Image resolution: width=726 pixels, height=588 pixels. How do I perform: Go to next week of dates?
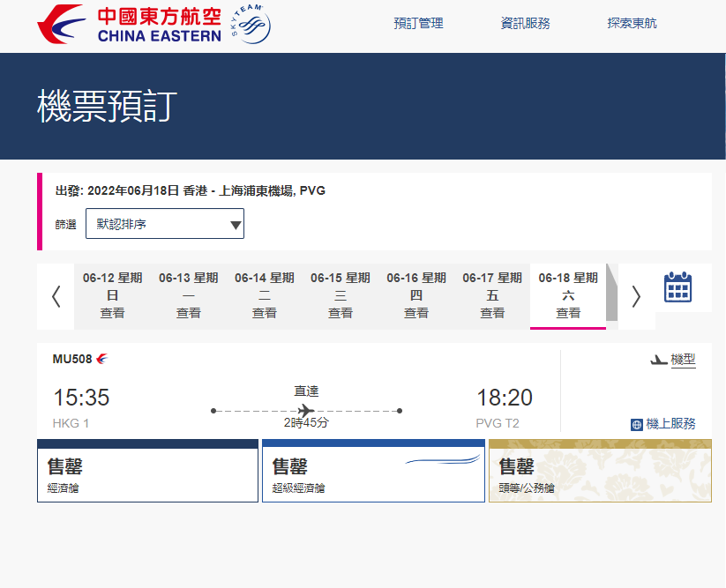click(636, 296)
